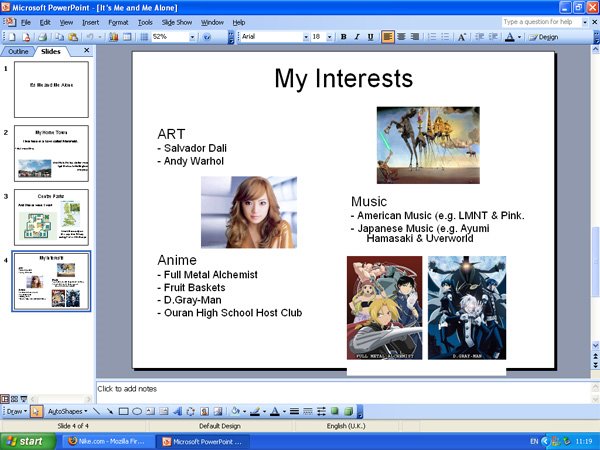Toggle numbered list formatting
The image size is (600, 450).
point(432,37)
